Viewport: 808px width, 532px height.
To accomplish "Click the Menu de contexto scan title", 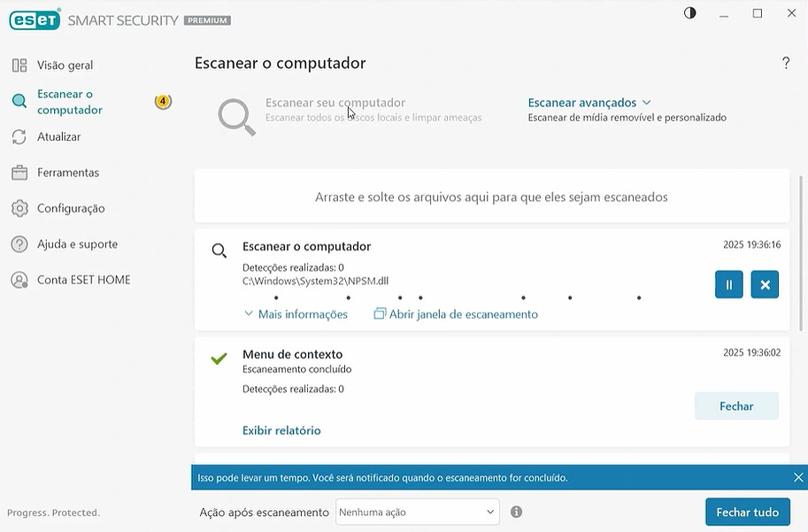I will [x=292, y=354].
